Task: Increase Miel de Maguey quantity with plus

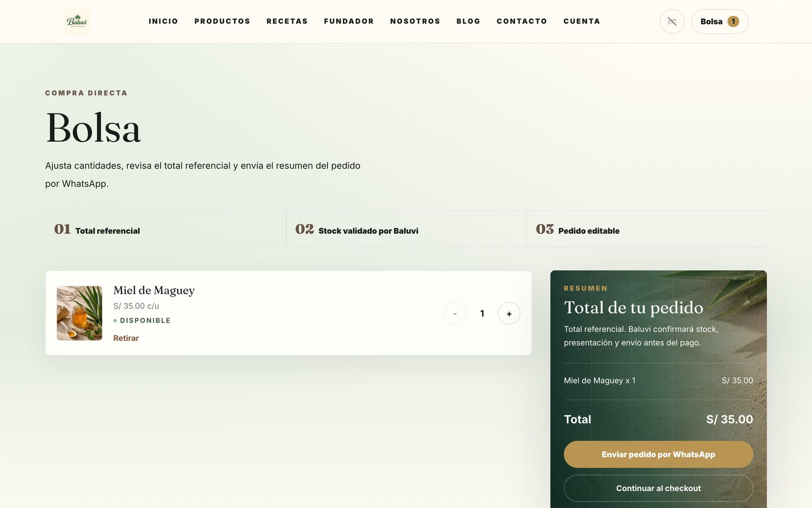Action: [509, 313]
